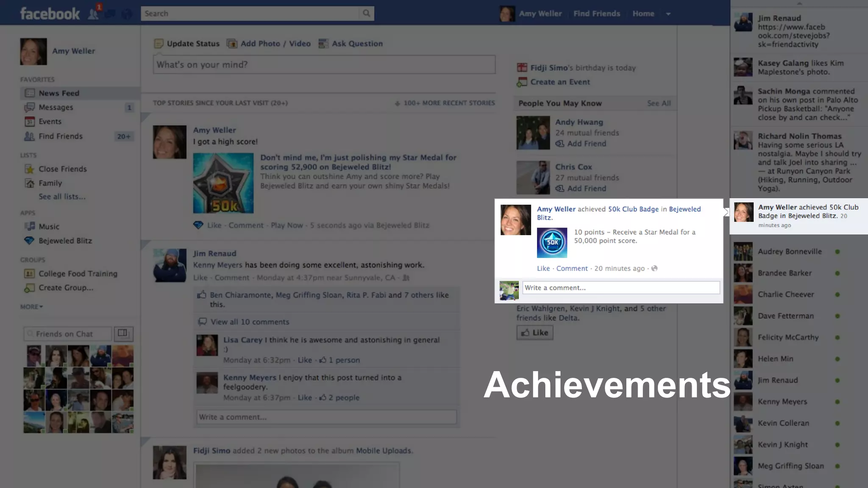
Task: Open the account dropdown arrow beside Home
Action: pyautogui.click(x=668, y=14)
